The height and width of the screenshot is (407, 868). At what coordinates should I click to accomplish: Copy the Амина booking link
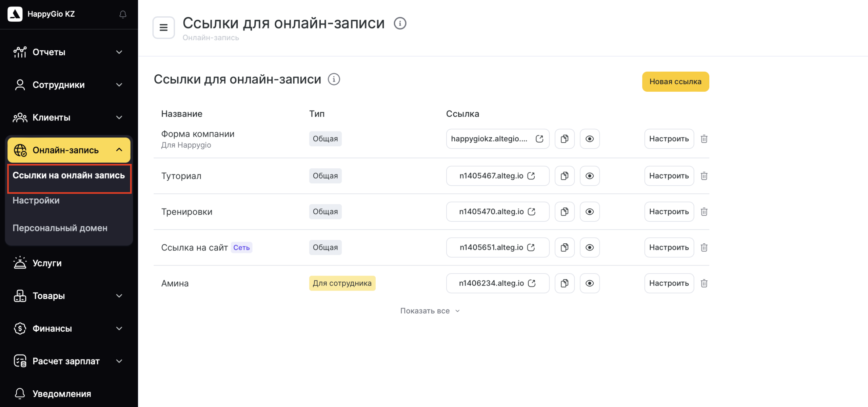click(x=564, y=283)
